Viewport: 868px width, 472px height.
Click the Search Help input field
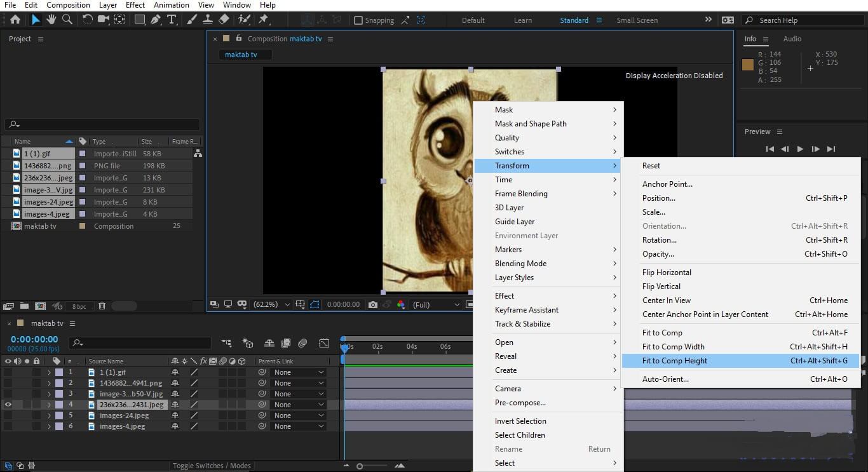click(804, 20)
